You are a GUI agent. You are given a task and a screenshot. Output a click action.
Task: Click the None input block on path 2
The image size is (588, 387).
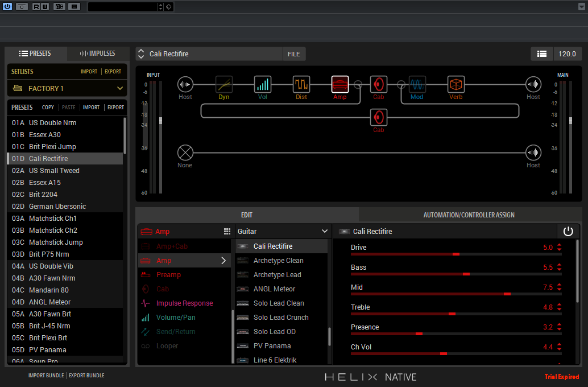185,153
